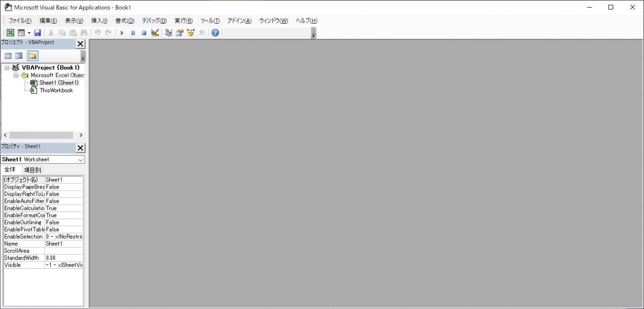The height and width of the screenshot is (309, 644).
Task: Select the DisplayPageBreaks property name
Action: click(24, 187)
